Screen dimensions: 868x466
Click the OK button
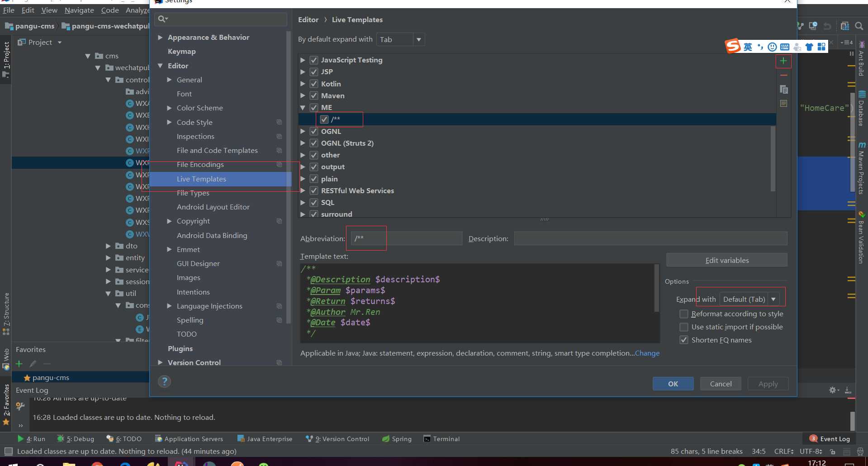tap(673, 384)
